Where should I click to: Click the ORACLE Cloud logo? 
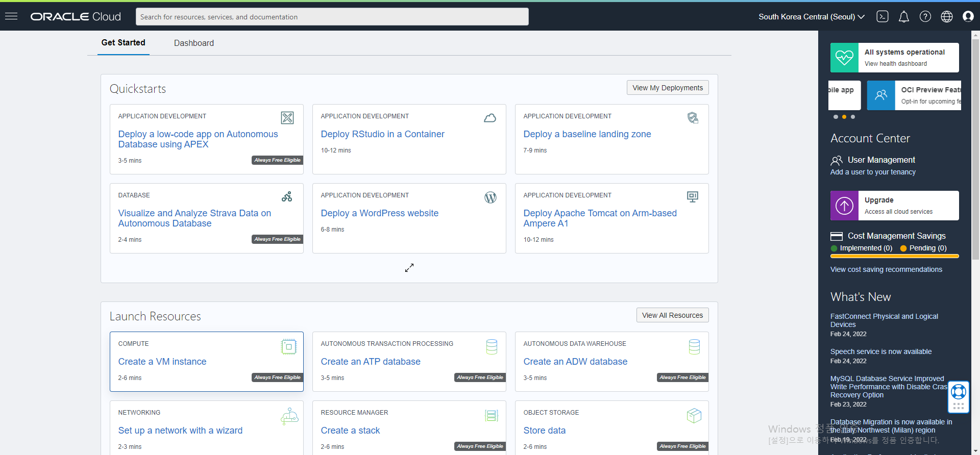tap(76, 16)
